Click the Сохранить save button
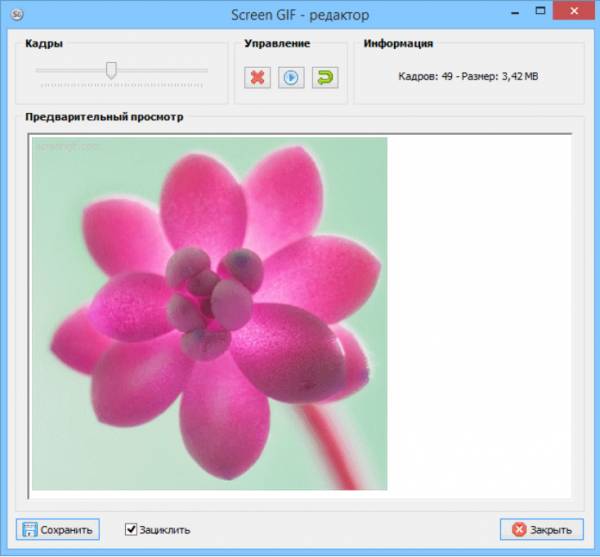 (58, 529)
